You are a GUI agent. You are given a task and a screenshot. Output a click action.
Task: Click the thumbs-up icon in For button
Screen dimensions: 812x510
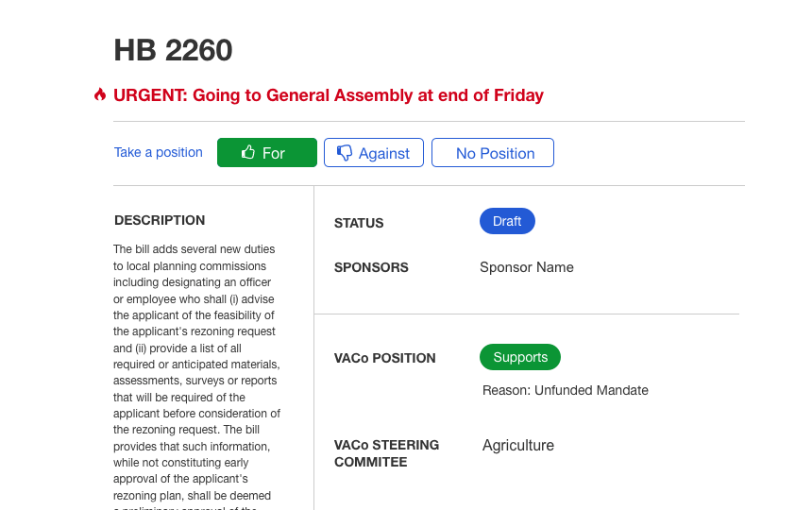[248, 152]
